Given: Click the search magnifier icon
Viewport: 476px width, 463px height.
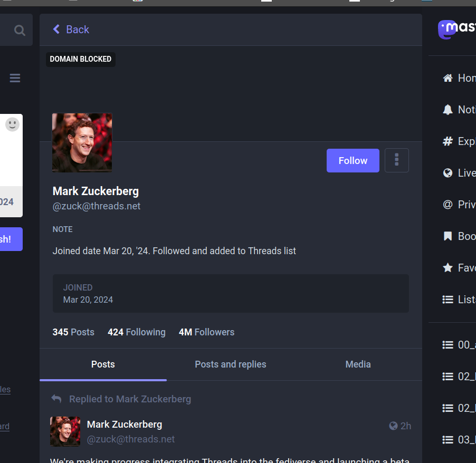Looking at the screenshot, I should point(20,30).
